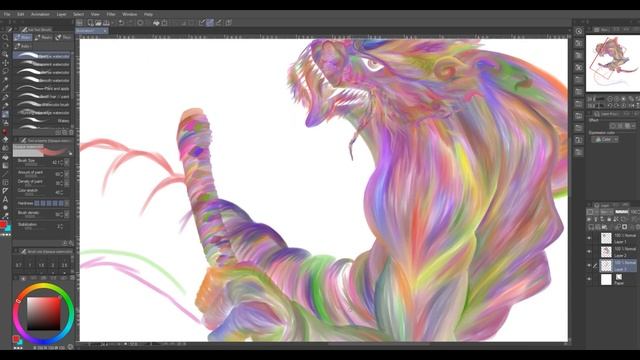Screen dimensions: 640x360
Task: Click the Save icon in command bar
Action: [x=107, y=23]
